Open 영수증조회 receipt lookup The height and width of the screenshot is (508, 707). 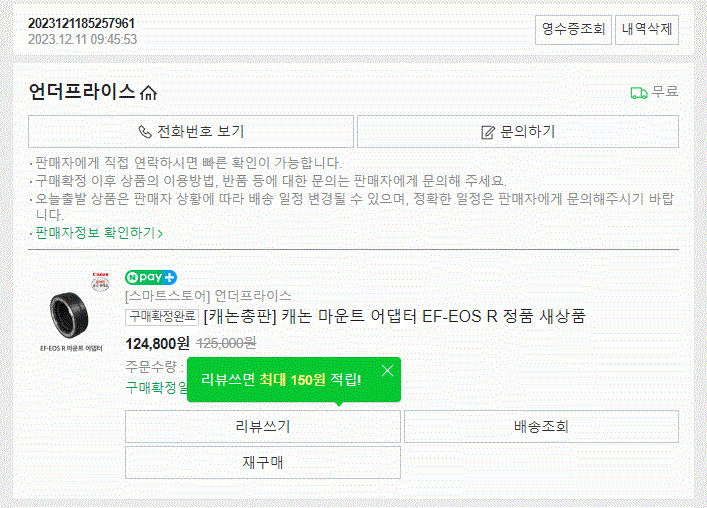[572, 29]
